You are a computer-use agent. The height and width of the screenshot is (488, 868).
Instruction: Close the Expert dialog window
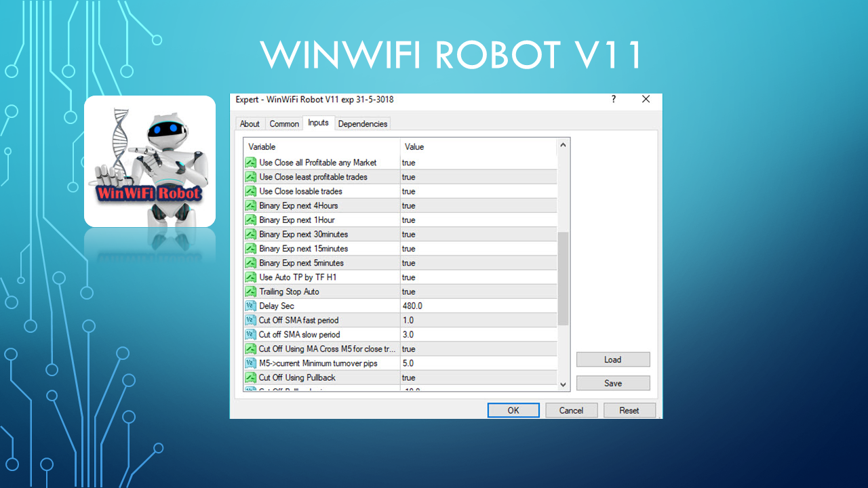[x=646, y=99]
